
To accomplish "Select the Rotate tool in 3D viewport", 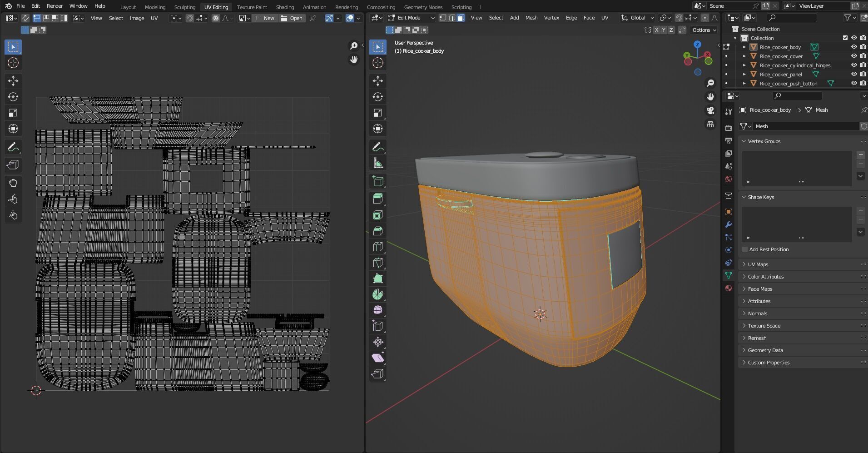I will click(378, 97).
